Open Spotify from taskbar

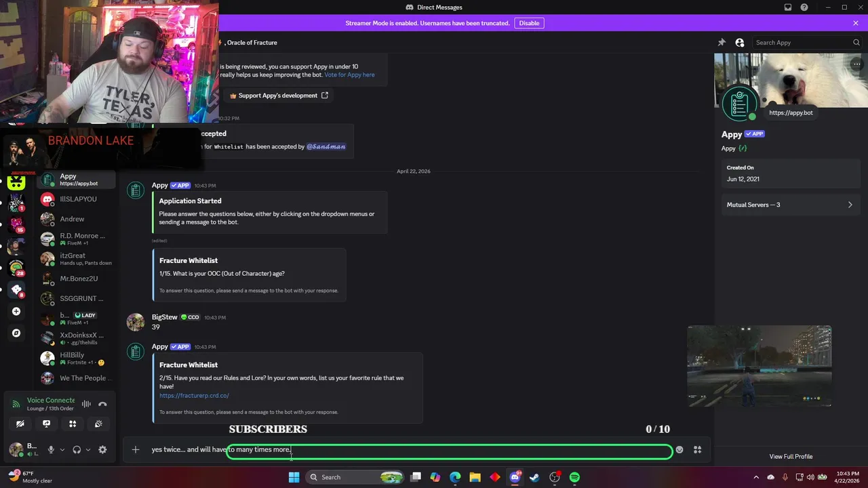pyautogui.click(x=574, y=477)
